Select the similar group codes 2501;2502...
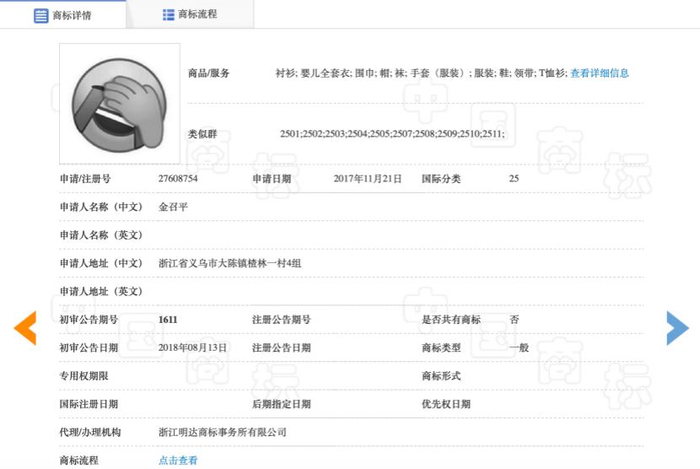This screenshot has height=469, width=700. [392, 134]
